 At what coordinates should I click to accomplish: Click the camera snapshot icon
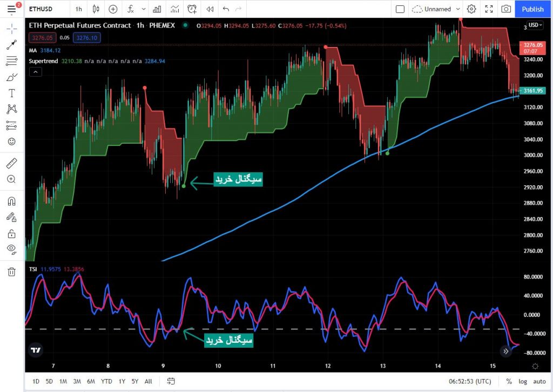point(505,9)
